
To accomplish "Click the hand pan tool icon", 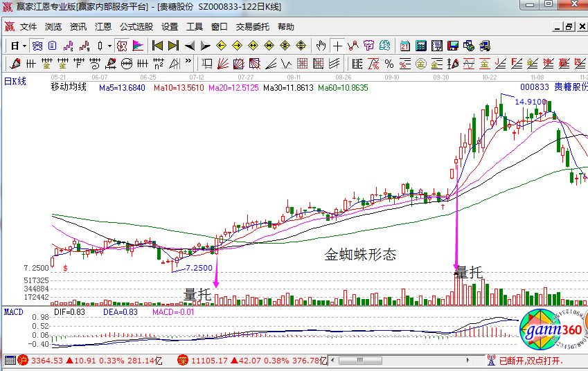I will pyautogui.click(x=321, y=46).
